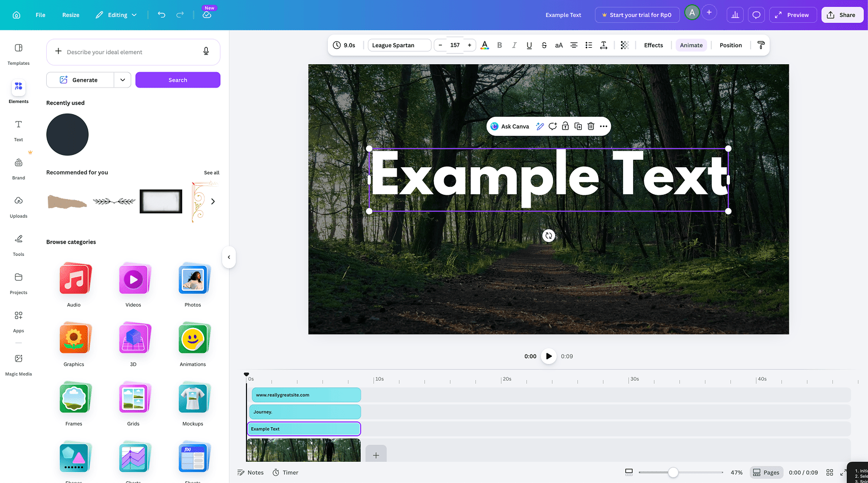868x483 pixels.
Task: Duplicate the selected text element
Action: click(578, 126)
